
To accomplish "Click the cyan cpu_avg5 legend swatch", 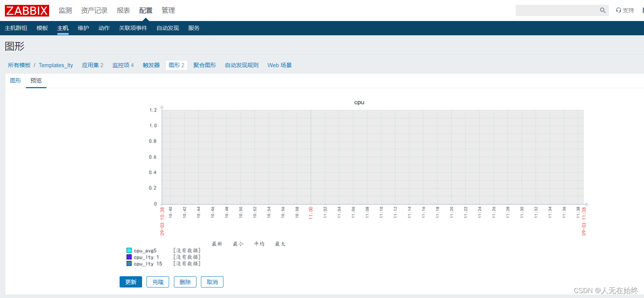I will [129, 250].
